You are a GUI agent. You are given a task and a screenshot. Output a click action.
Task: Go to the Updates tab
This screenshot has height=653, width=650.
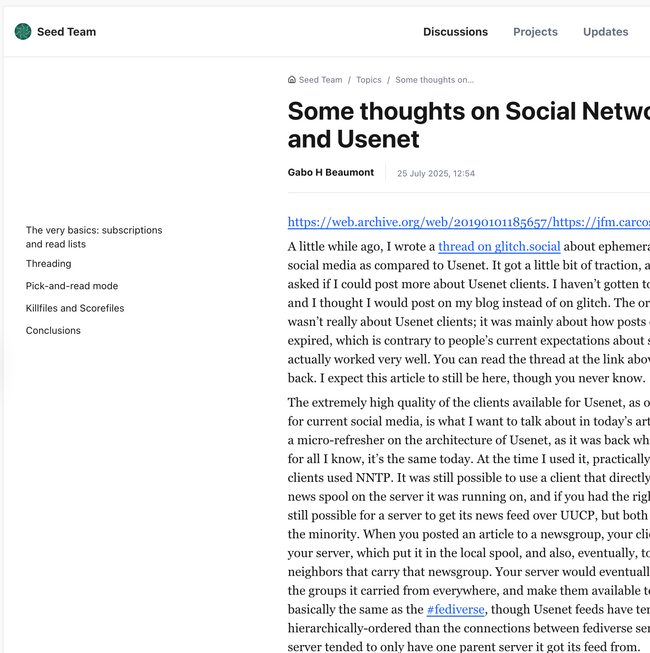tap(605, 32)
